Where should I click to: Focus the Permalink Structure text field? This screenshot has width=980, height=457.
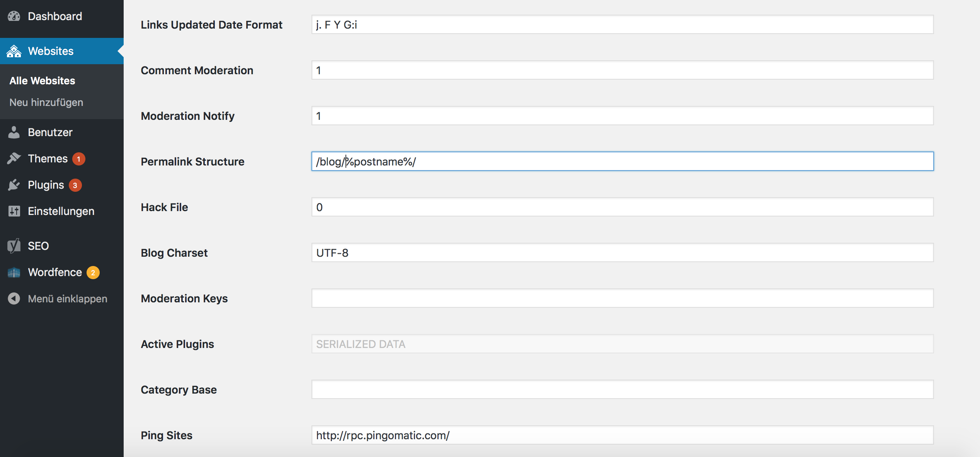pyautogui.click(x=622, y=161)
